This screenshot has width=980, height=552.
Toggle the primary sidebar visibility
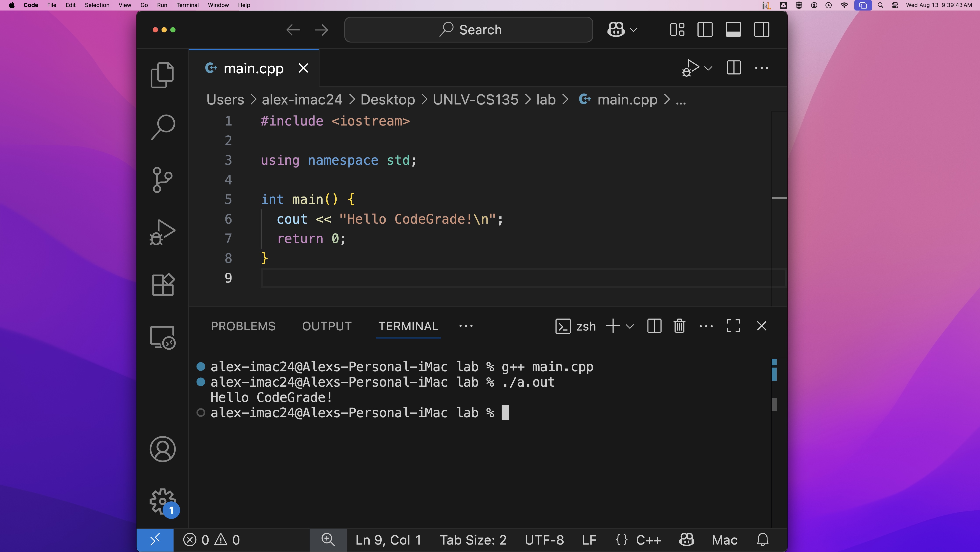click(705, 30)
